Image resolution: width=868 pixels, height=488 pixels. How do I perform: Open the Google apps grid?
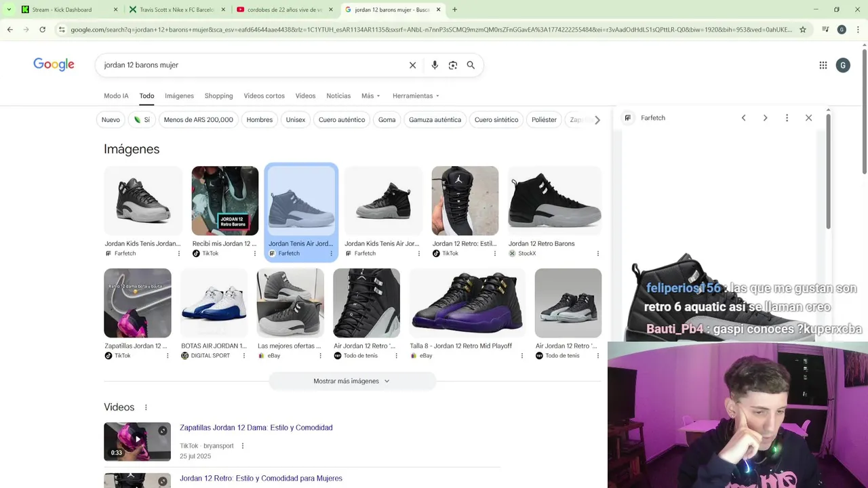tap(823, 65)
